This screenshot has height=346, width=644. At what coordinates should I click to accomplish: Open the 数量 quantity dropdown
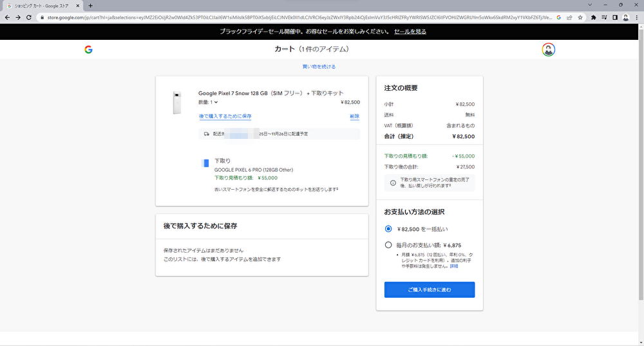pos(209,102)
